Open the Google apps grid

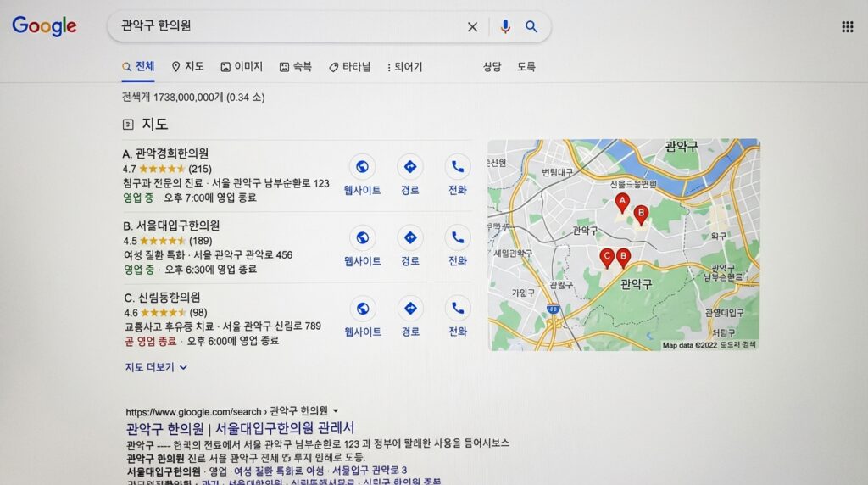[x=848, y=26]
